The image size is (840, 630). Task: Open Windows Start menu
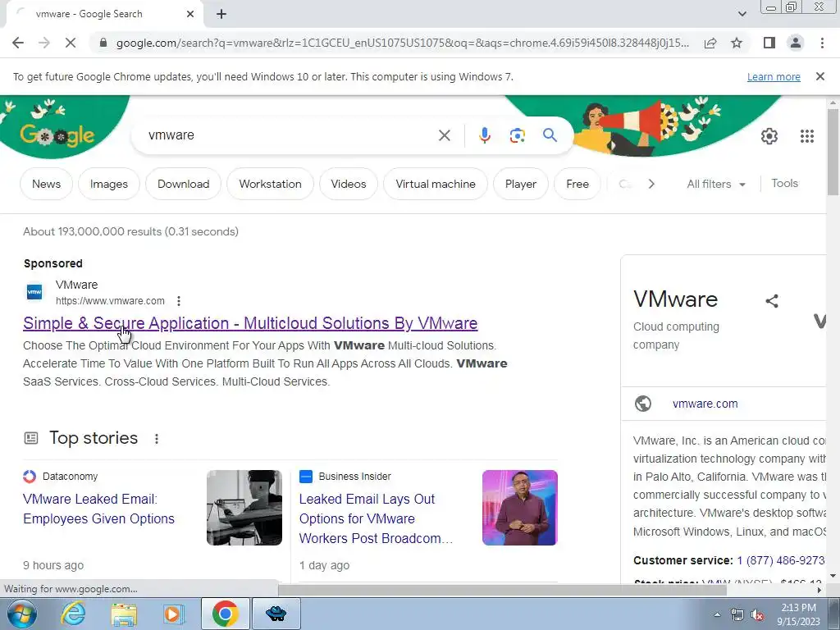[x=21, y=614]
